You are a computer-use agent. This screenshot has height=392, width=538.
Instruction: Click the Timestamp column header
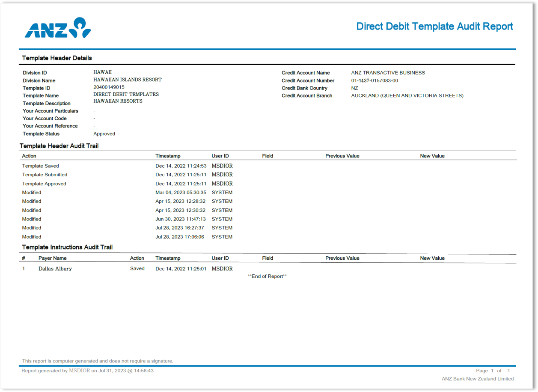pos(168,156)
